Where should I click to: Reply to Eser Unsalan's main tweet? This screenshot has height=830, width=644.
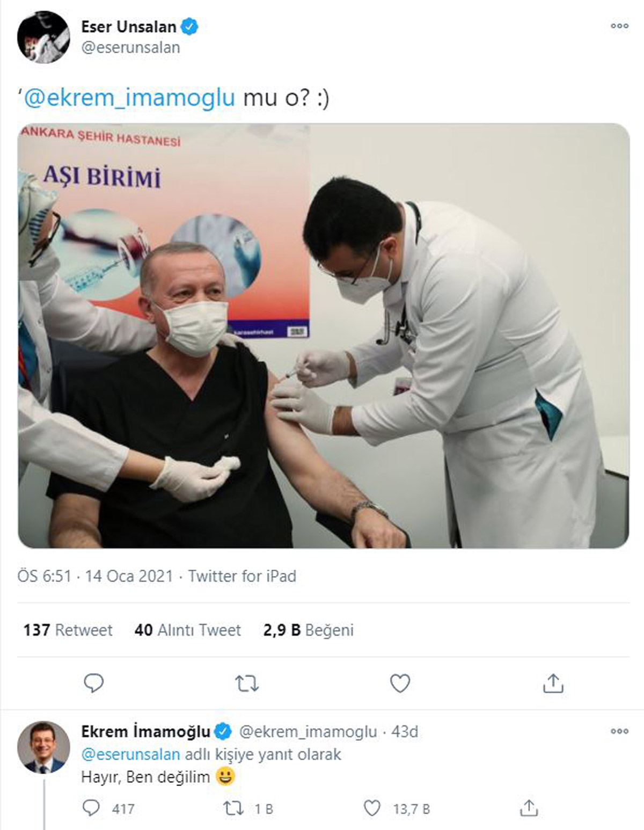coord(94,683)
